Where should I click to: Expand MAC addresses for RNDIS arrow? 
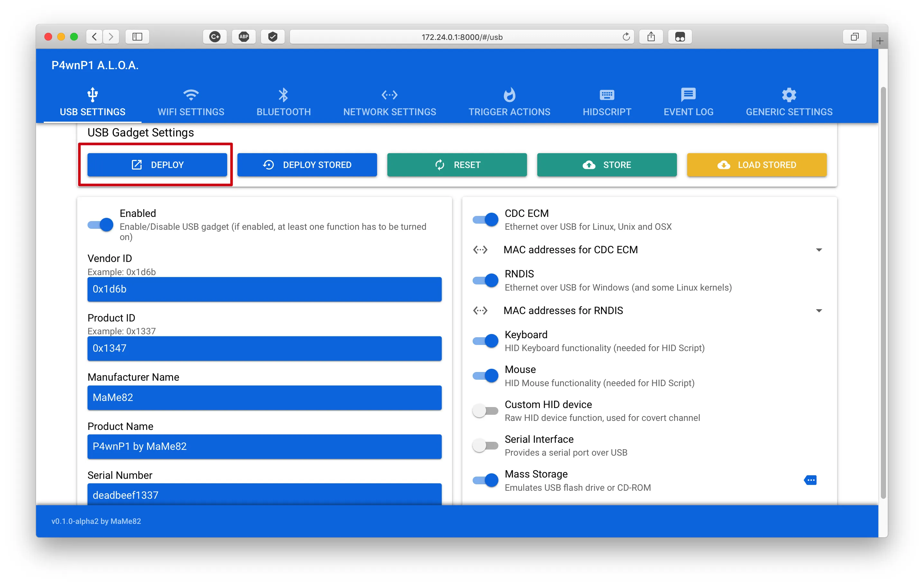coord(819,311)
